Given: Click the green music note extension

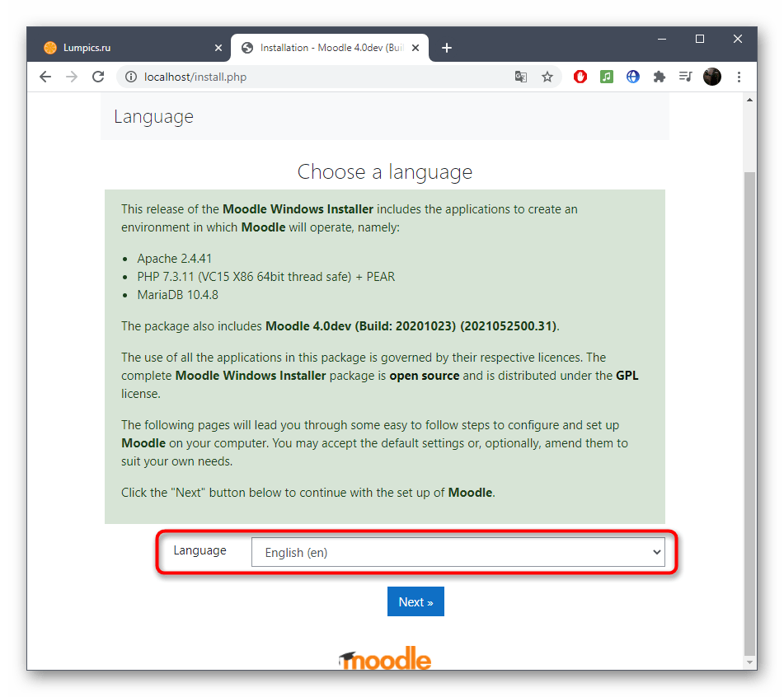Looking at the screenshot, I should pyautogui.click(x=607, y=77).
